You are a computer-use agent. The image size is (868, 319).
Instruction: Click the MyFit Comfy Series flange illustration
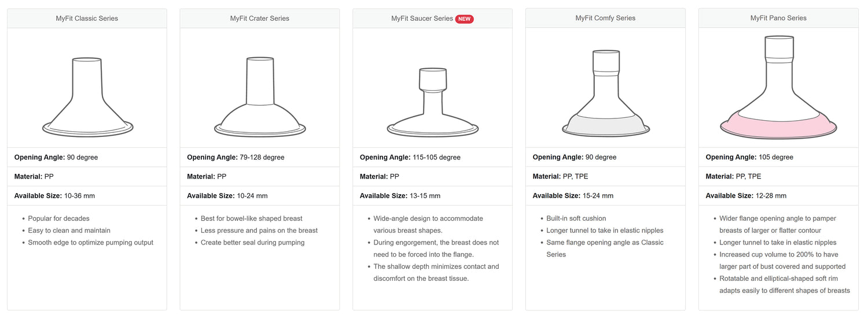pyautogui.click(x=605, y=94)
